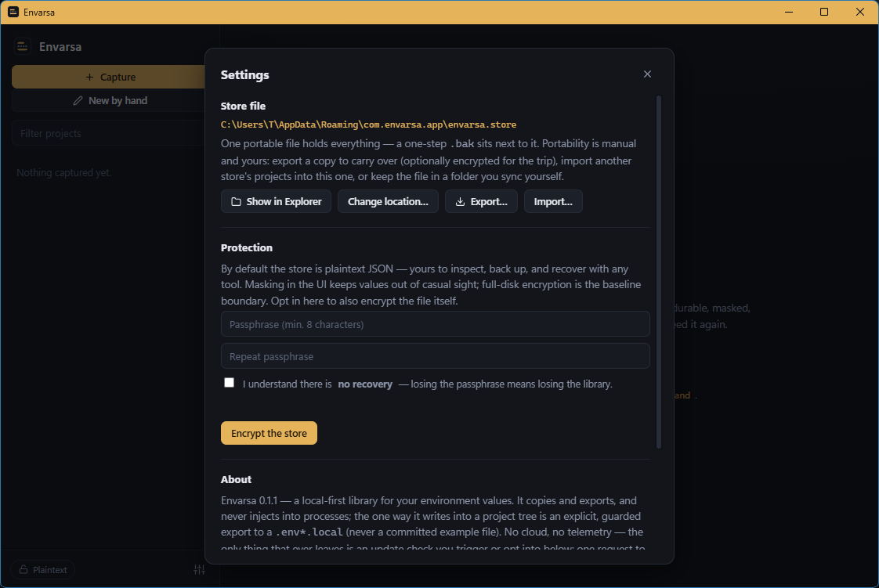Minimize the Envarsa window

[789, 12]
